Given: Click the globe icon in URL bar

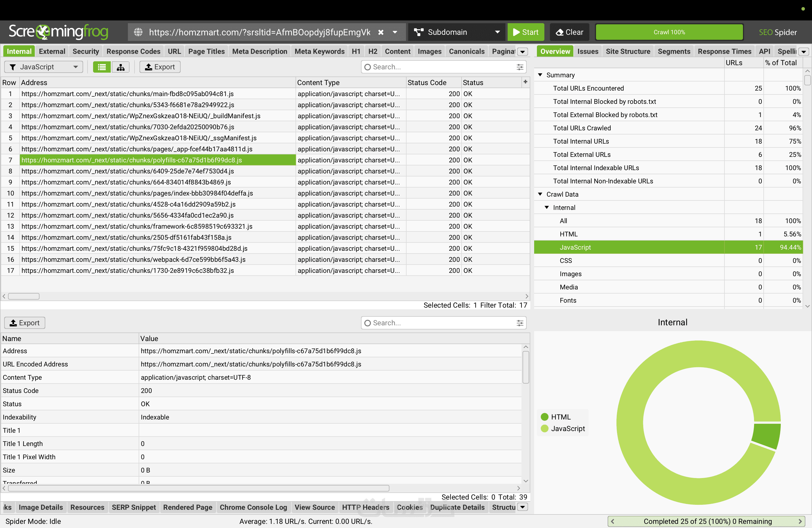Looking at the screenshot, I should pyautogui.click(x=138, y=32).
